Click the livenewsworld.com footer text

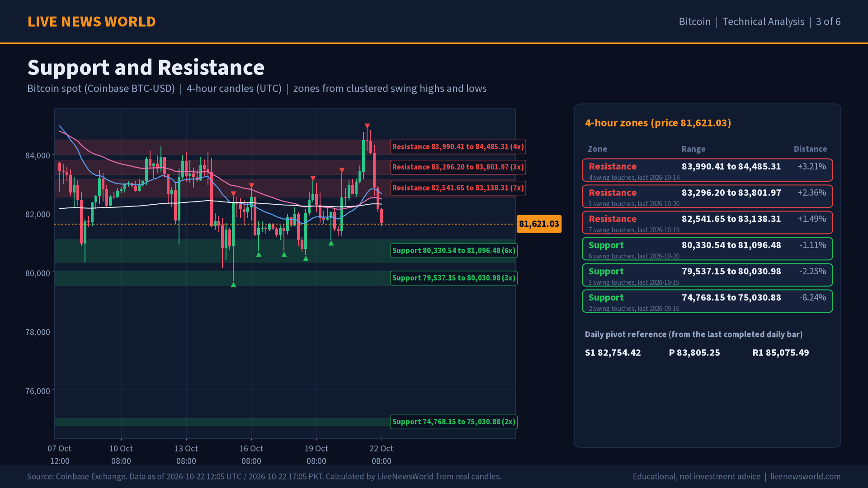(805, 477)
